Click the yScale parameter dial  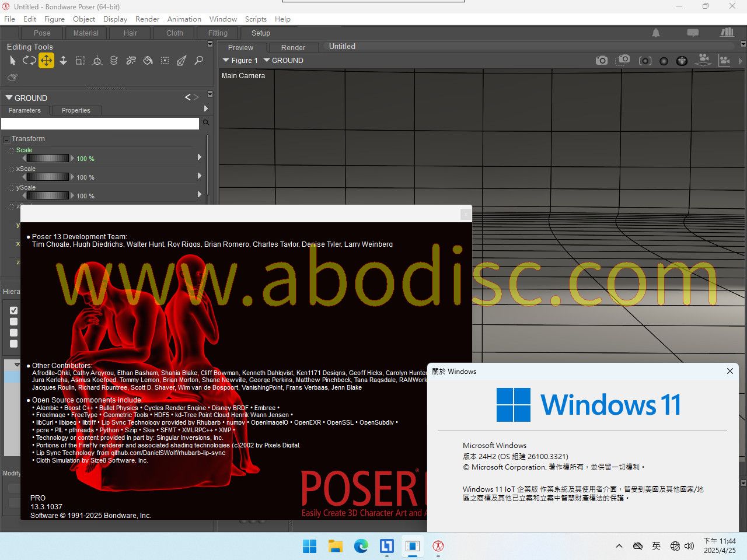tap(48, 195)
